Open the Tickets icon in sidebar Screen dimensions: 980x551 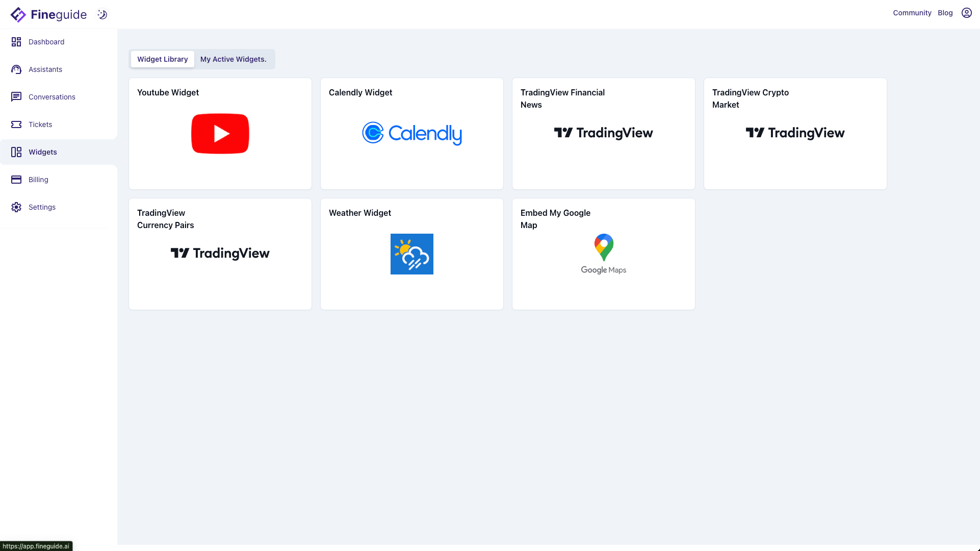click(x=16, y=124)
